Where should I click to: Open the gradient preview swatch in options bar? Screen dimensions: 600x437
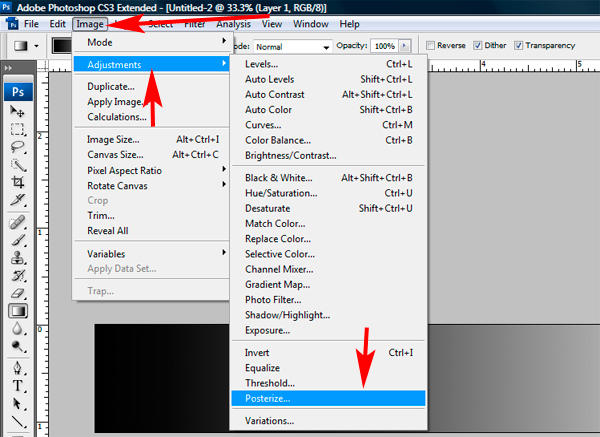click(x=62, y=46)
